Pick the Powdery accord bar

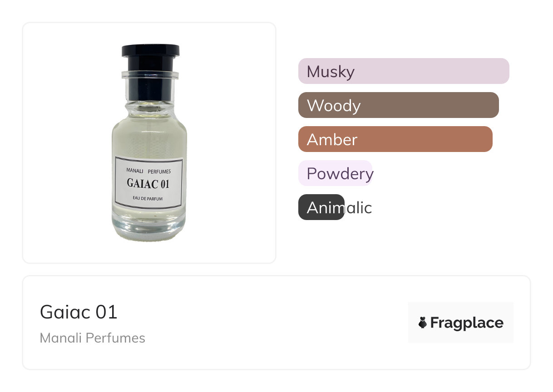[x=335, y=173]
